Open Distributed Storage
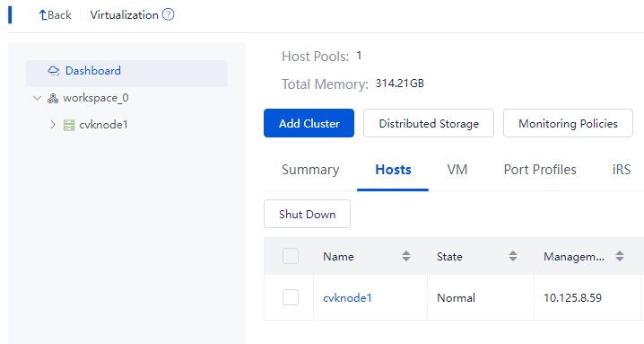644x344 pixels. (429, 123)
